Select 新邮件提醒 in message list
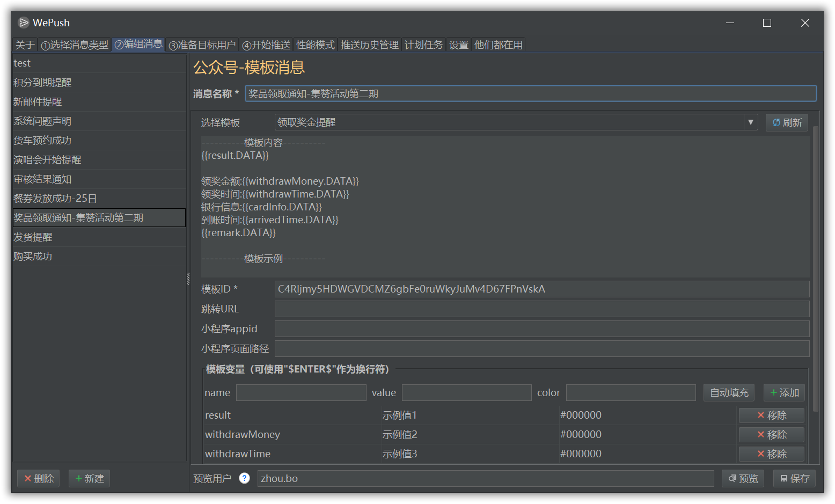This screenshot has width=835, height=504. click(99, 102)
